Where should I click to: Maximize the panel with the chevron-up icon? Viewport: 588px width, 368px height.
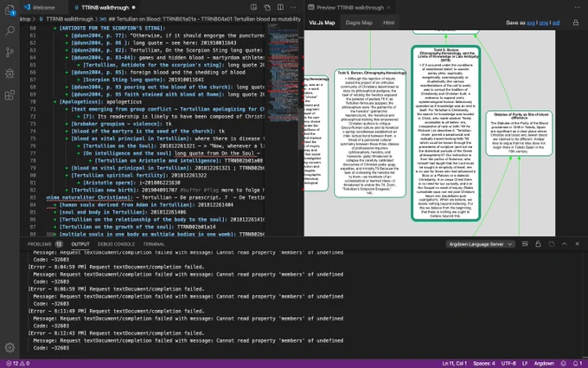coord(564,244)
